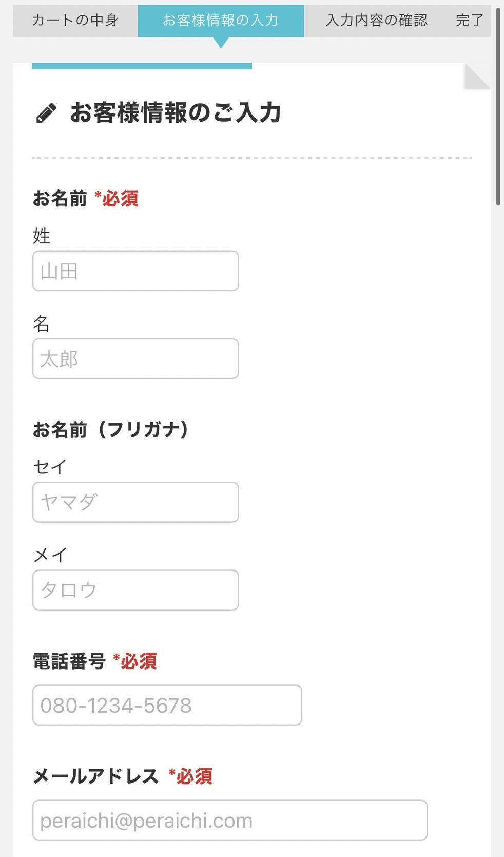The image size is (504, 857).
Task: Click the お名前 required label
Action: click(x=86, y=199)
